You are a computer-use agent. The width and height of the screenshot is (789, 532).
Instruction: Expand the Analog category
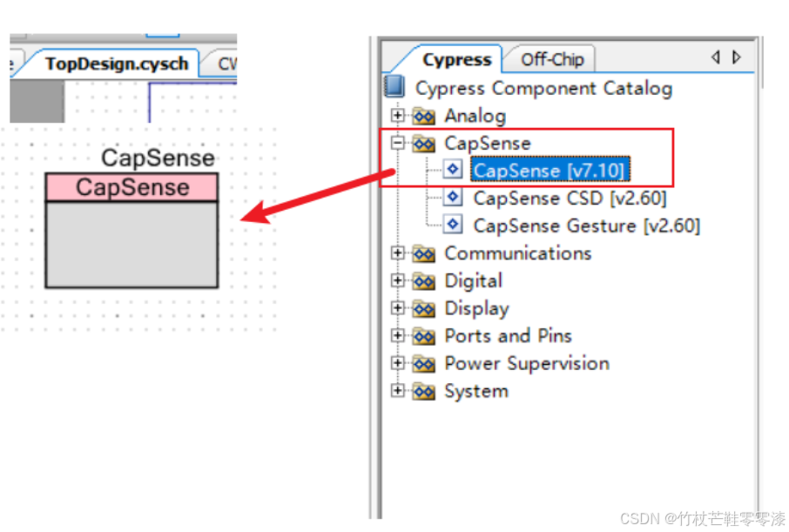397,116
